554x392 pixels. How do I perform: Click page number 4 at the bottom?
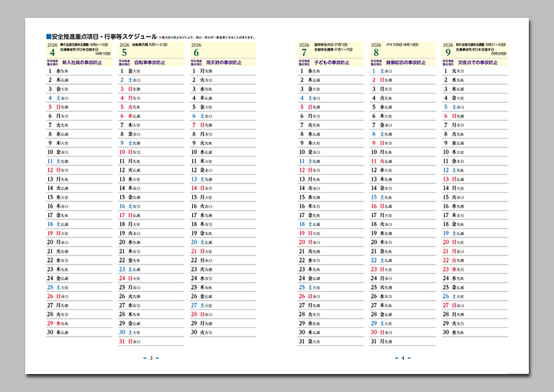tap(402, 358)
